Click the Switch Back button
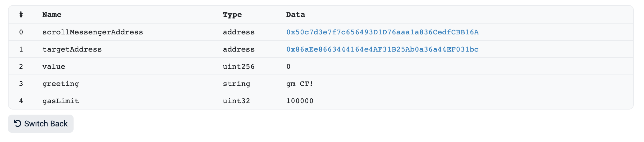Image resolution: width=644 pixels, height=142 pixels. (x=41, y=124)
